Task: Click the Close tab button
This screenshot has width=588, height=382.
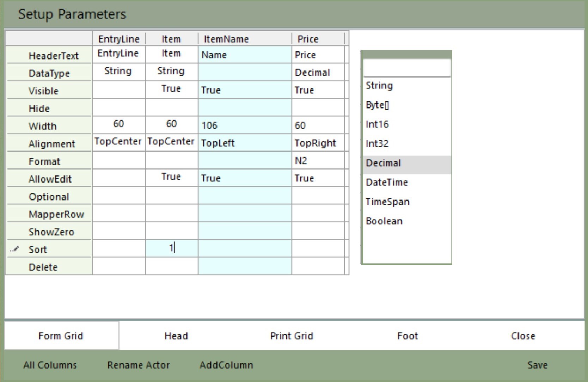Action: coord(523,336)
